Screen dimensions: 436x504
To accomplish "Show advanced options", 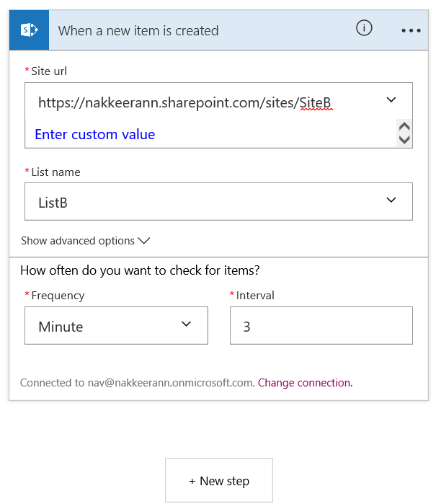I will pos(85,241).
